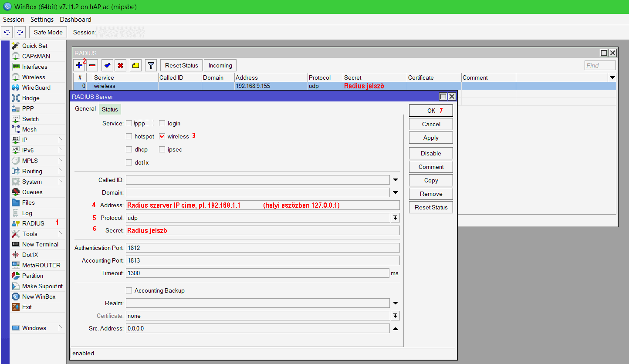This screenshot has height=364, width=629.
Task: Open the Protocol dropdown list
Action: (395, 218)
